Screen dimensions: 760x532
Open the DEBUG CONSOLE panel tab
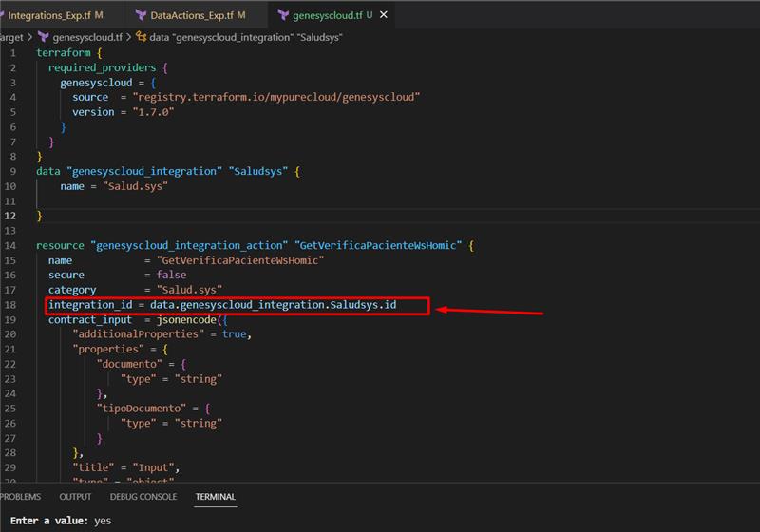tap(143, 497)
